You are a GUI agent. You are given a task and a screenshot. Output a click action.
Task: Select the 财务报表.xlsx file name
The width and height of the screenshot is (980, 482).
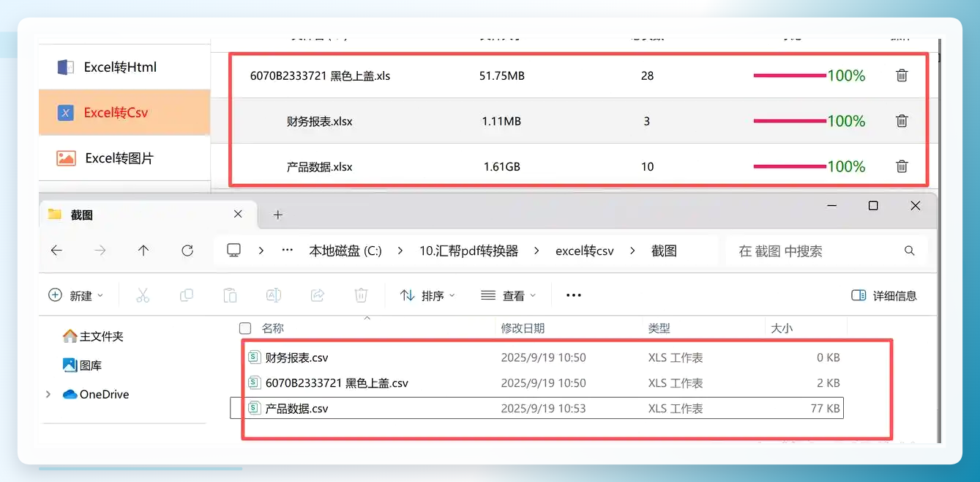320,121
